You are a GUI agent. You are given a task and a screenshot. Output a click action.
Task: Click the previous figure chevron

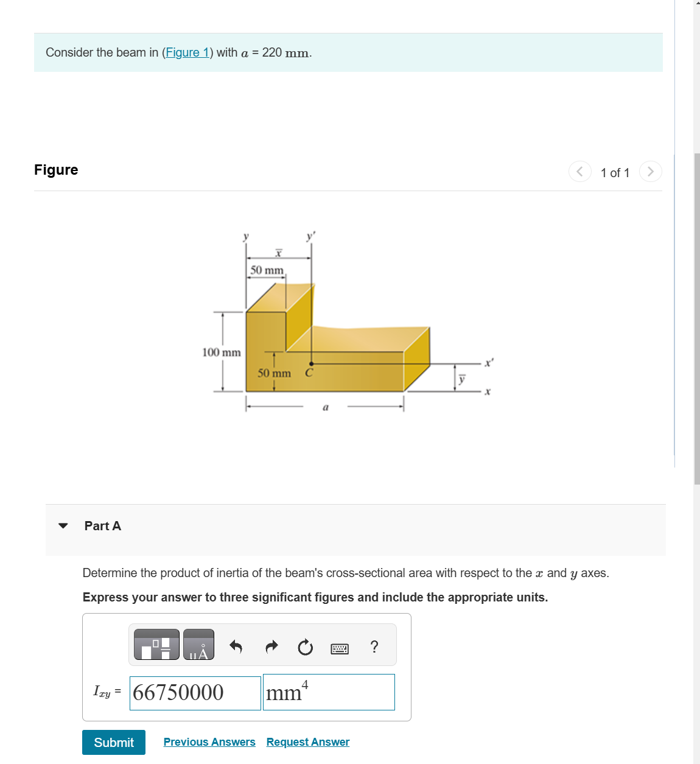[x=579, y=171]
